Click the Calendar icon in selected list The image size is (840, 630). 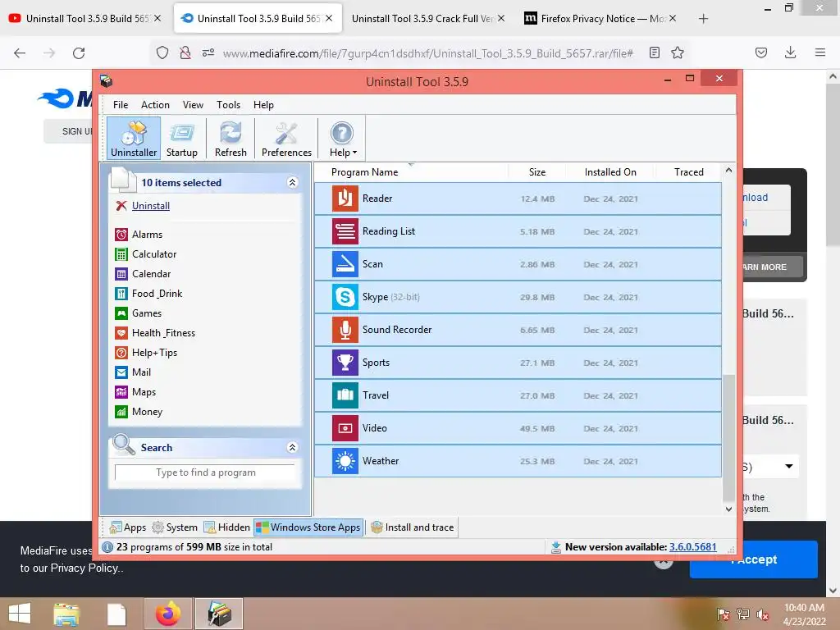pyautogui.click(x=121, y=274)
